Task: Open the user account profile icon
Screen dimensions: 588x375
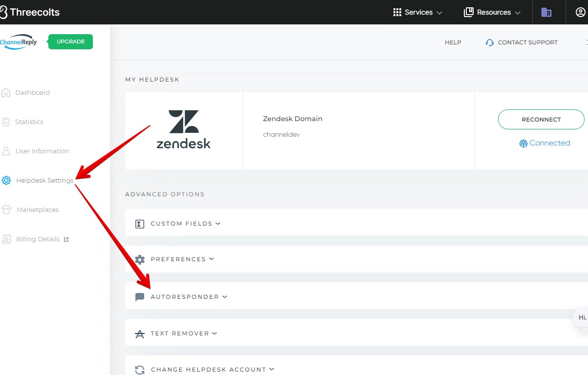Action: [581, 12]
